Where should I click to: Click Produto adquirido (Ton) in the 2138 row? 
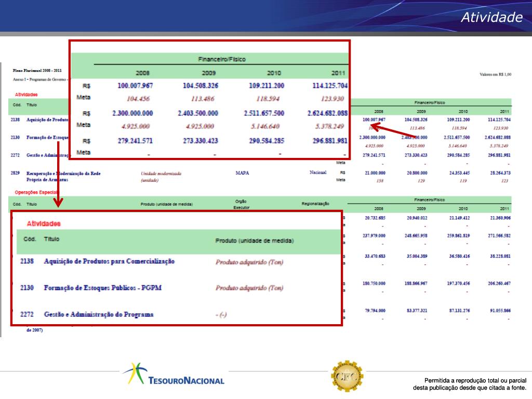coord(249,262)
